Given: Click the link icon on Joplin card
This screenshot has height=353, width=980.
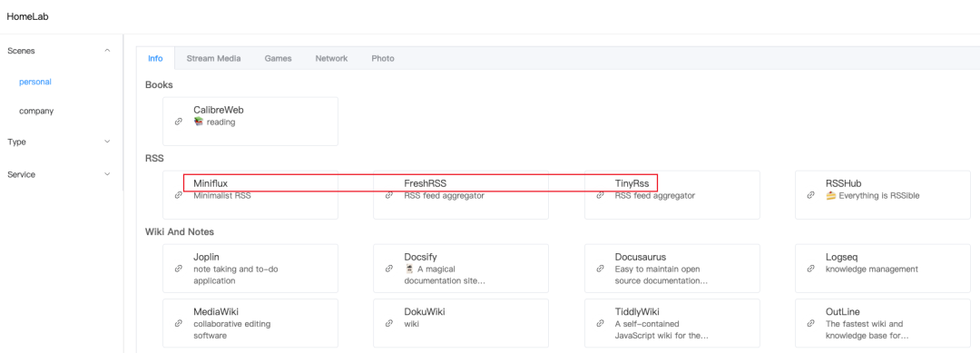Looking at the screenshot, I should (178, 269).
